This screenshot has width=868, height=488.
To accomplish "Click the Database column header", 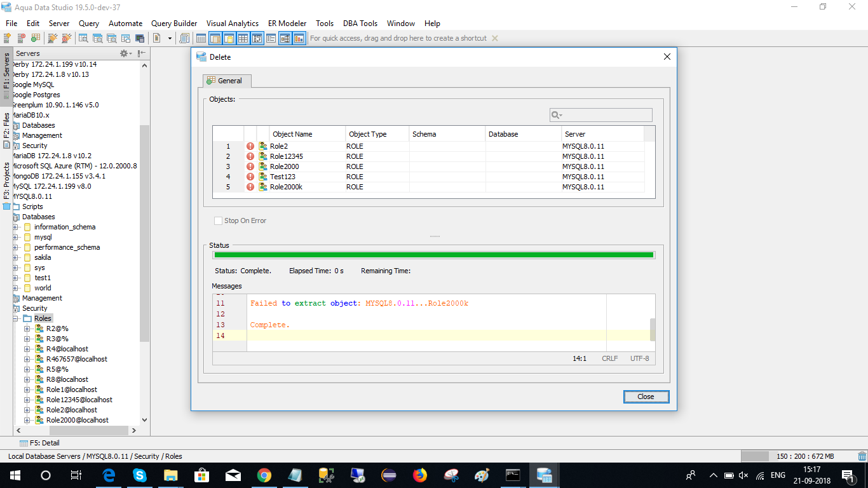I will point(524,134).
